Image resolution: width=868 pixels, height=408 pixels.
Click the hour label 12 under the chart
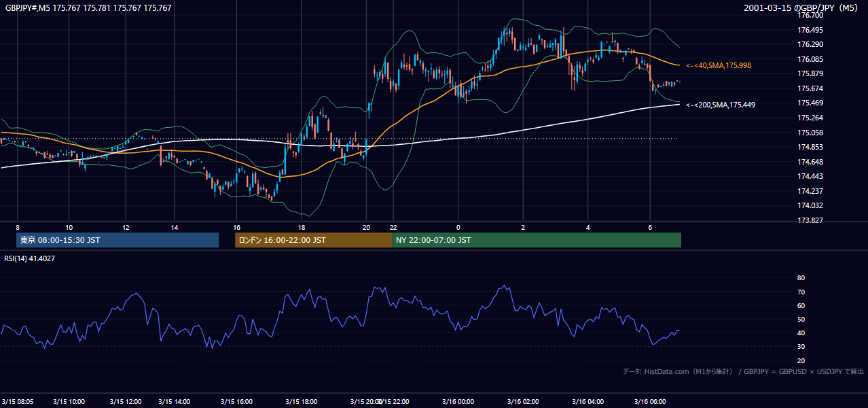[126, 227]
